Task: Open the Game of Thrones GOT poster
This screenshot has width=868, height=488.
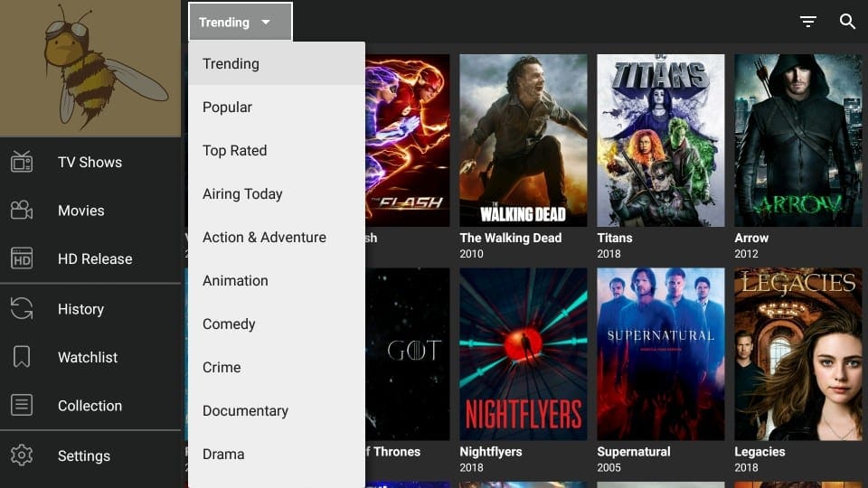Action: (x=408, y=354)
